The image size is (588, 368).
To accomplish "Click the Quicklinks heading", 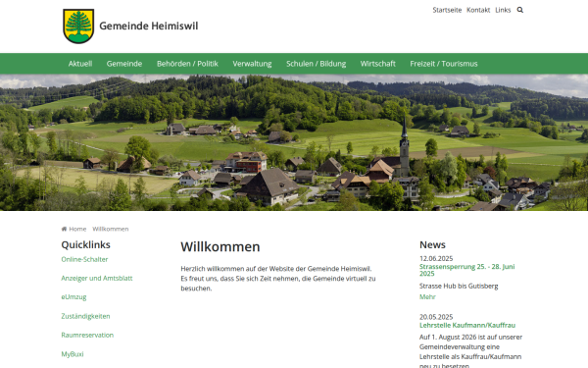I will (x=85, y=244).
